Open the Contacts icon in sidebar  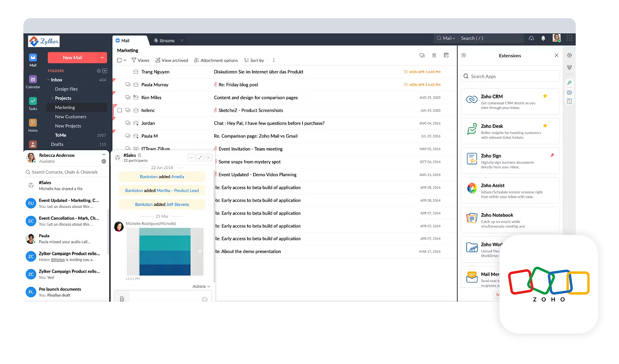tap(33, 143)
